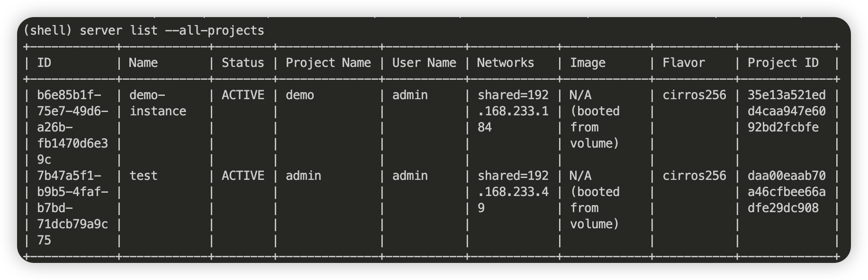Click the 'server list --all-projects' command text
Screen dimensions: 868x280
pyautogui.click(x=172, y=30)
